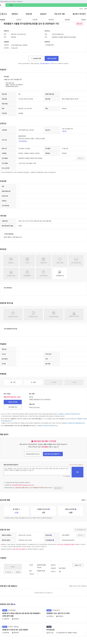This screenshot has height=644, width=87.
Task: Jump to 복리후생 section tab
Action: 51,20
